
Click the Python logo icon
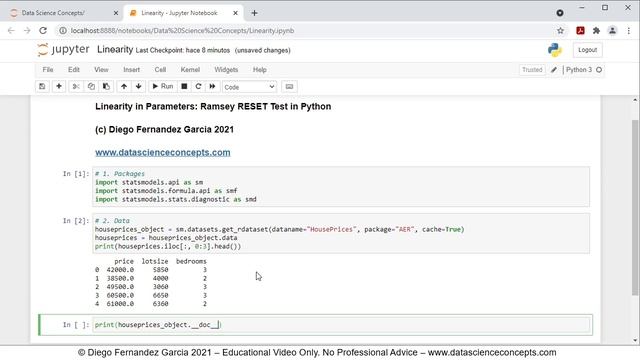click(x=555, y=50)
